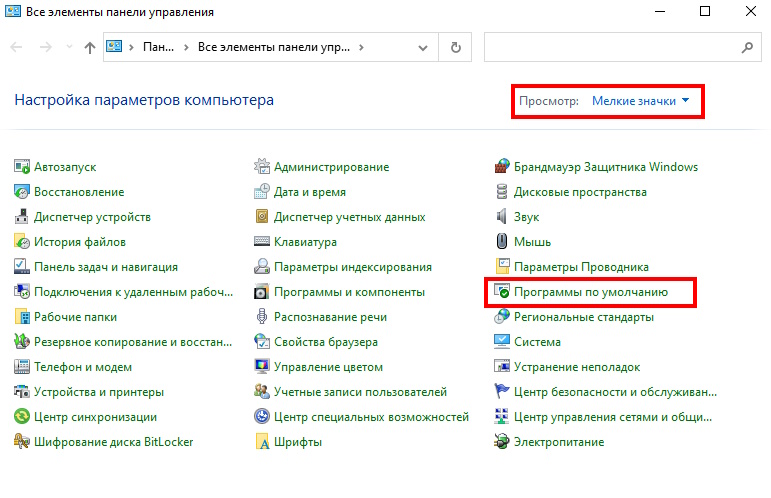Screen dimensions: 771x498
Task: Open the Телефон и модем icon
Action: [22, 367]
